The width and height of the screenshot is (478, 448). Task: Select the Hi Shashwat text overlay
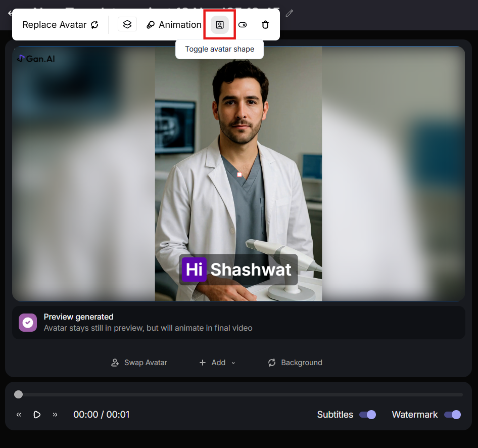point(236,270)
